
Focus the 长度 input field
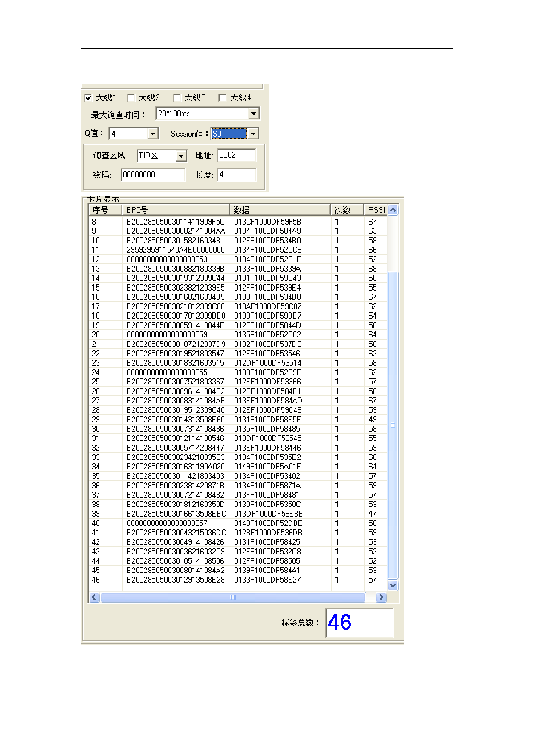coord(236,175)
